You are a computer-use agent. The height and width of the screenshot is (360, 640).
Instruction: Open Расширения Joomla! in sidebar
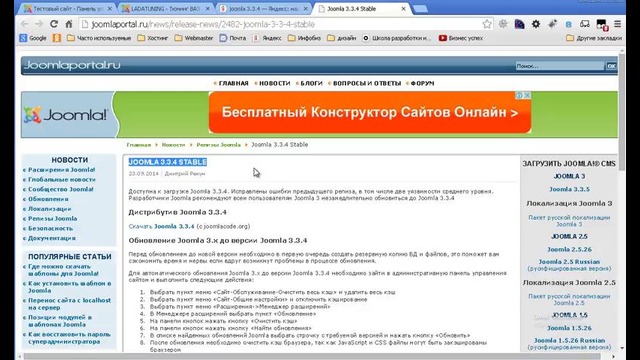pos(62,170)
